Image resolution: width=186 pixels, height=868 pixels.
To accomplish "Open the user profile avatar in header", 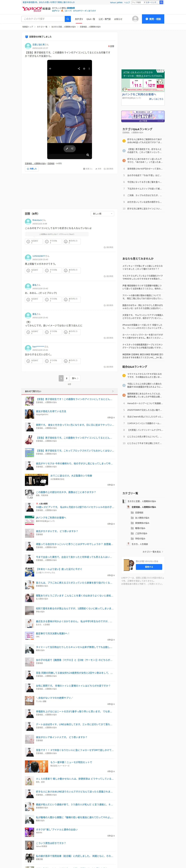I will 135,19.
